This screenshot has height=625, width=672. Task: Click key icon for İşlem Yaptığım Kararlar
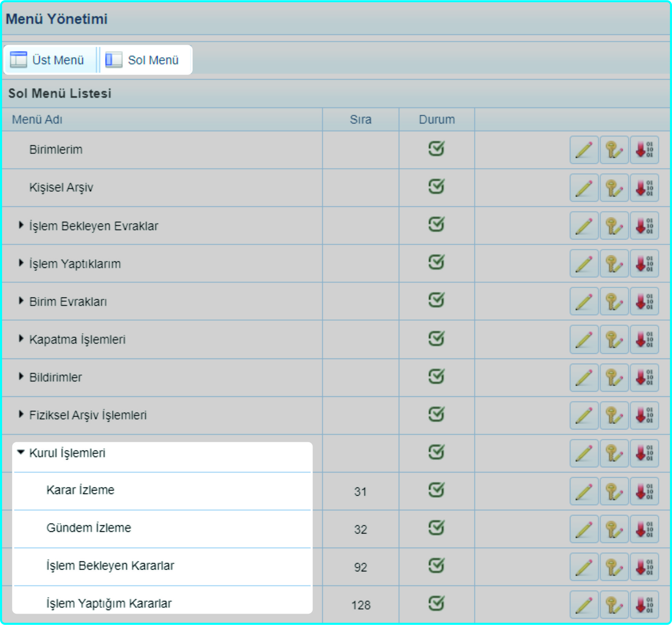tap(614, 605)
